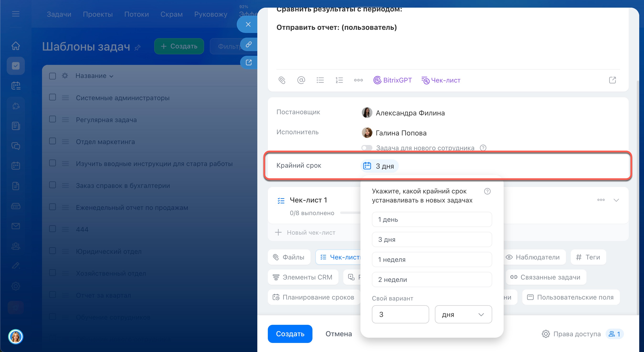Click the copy link icon beside the panel
The image size is (644, 352).
click(248, 44)
